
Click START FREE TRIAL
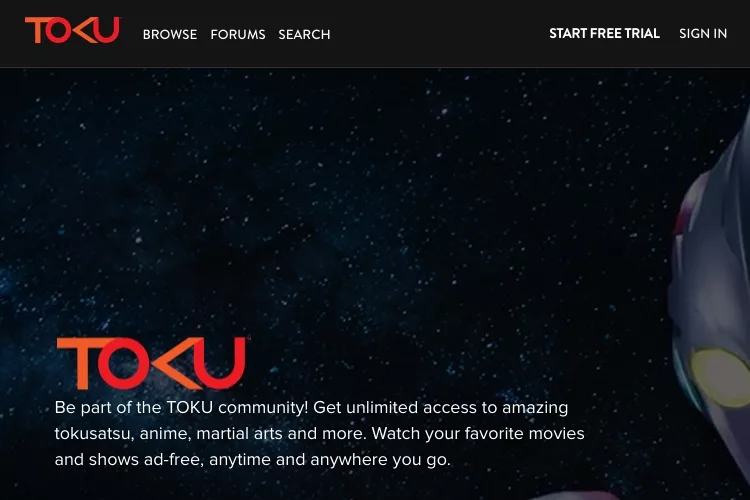click(x=605, y=33)
